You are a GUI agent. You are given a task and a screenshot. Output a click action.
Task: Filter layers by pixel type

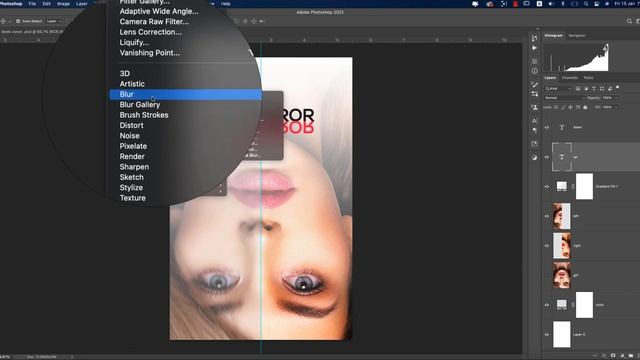tap(578, 89)
